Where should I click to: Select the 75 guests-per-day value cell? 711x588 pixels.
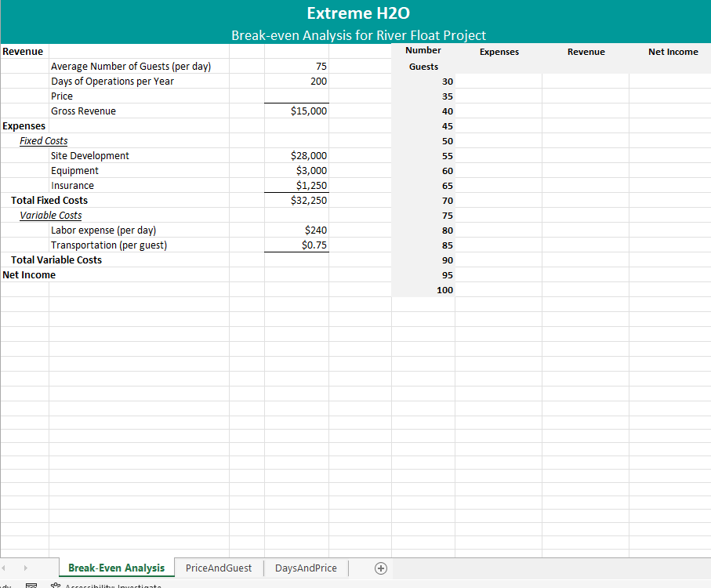(296, 67)
